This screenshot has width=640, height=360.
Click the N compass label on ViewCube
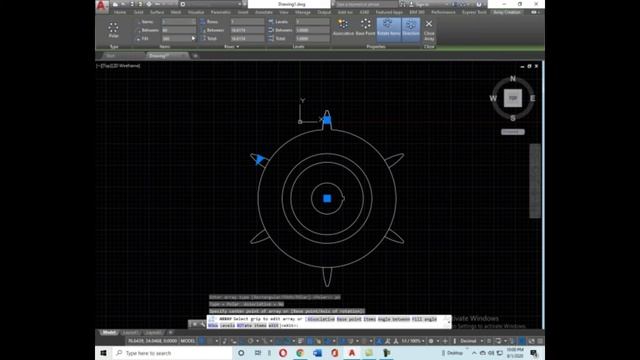tap(513, 79)
